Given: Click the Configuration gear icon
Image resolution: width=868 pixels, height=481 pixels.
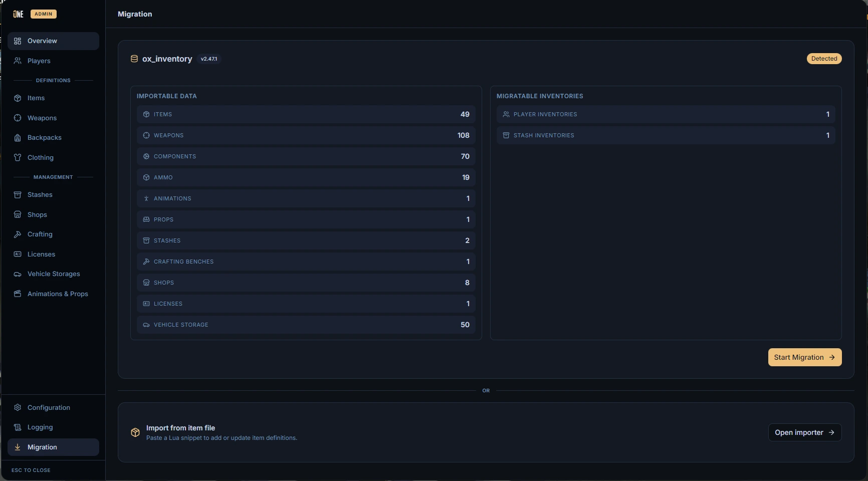Looking at the screenshot, I should (18, 407).
